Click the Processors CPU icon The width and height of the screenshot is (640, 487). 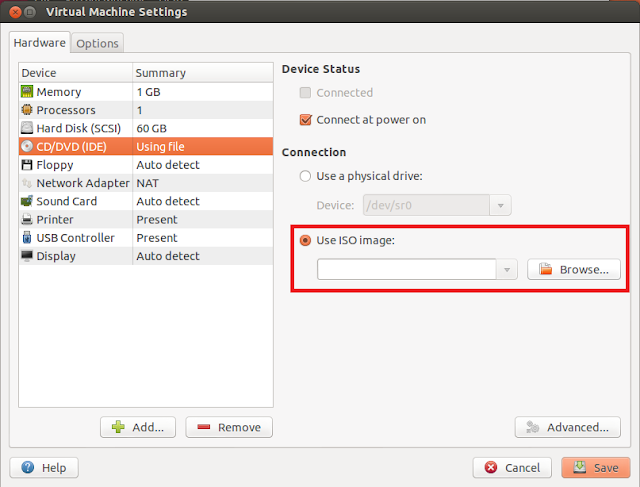click(x=27, y=110)
